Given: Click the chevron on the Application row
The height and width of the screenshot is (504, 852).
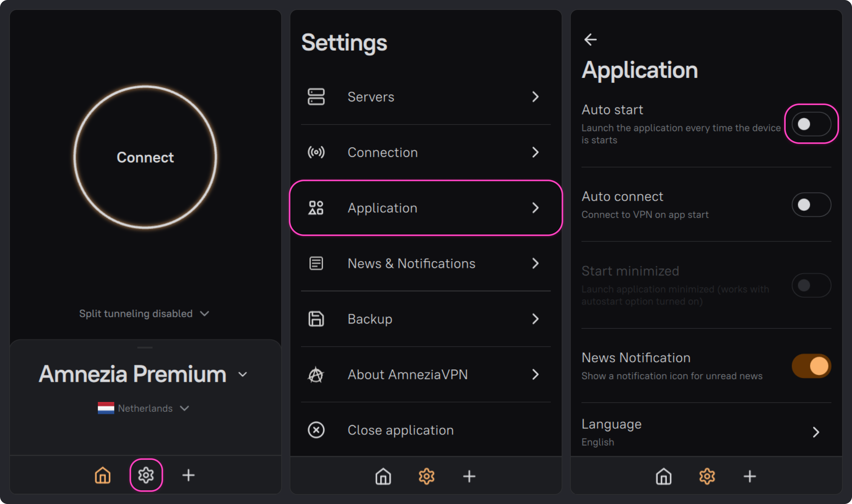Looking at the screenshot, I should [535, 208].
